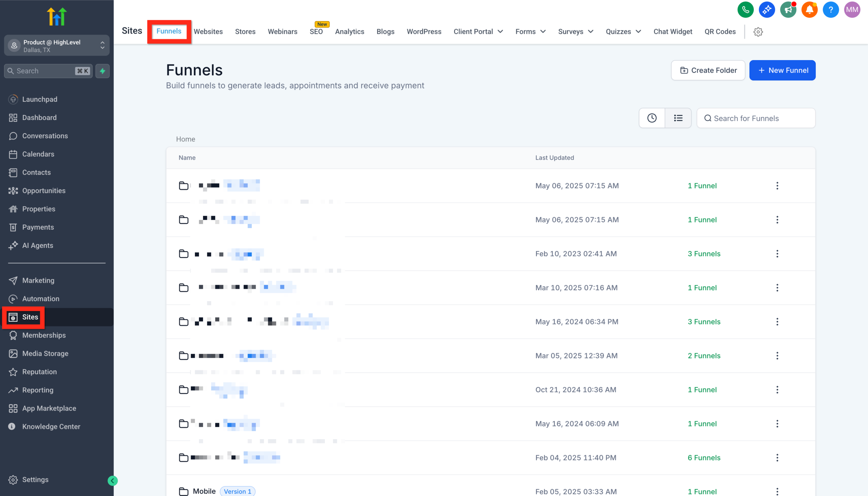Click the New Funnel button
The height and width of the screenshot is (496, 868).
tap(782, 70)
